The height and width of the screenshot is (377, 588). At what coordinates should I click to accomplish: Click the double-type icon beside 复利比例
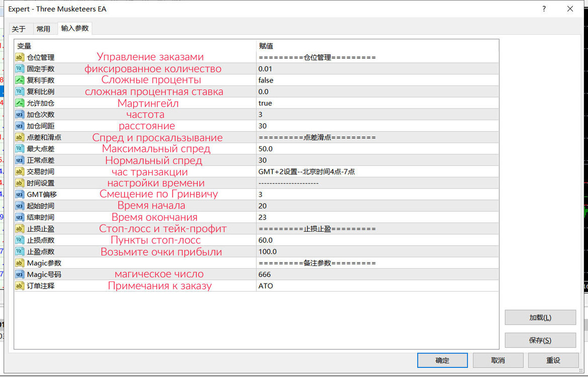(x=20, y=91)
